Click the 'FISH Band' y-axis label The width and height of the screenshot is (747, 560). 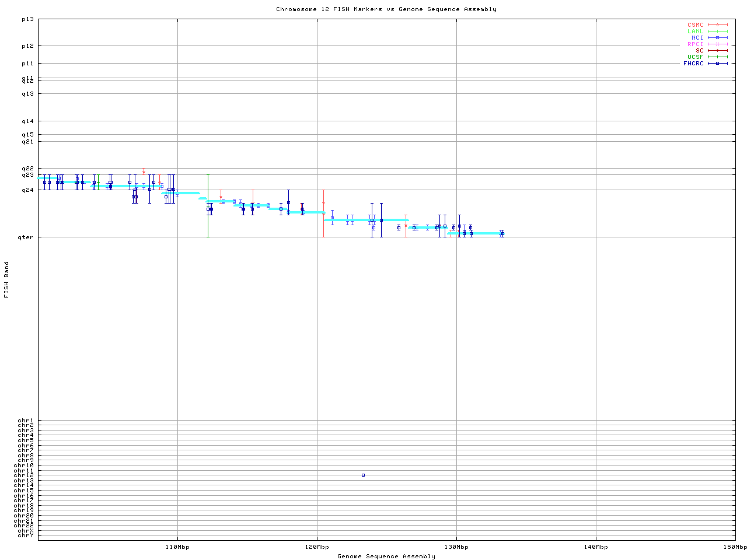click(x=6, y=279)
